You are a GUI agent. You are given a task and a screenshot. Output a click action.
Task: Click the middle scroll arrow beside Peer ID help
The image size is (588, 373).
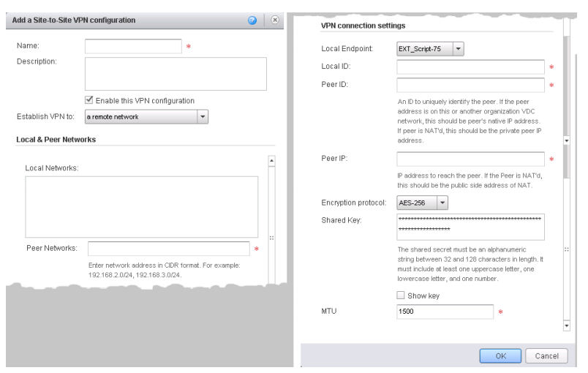point(567,141)
